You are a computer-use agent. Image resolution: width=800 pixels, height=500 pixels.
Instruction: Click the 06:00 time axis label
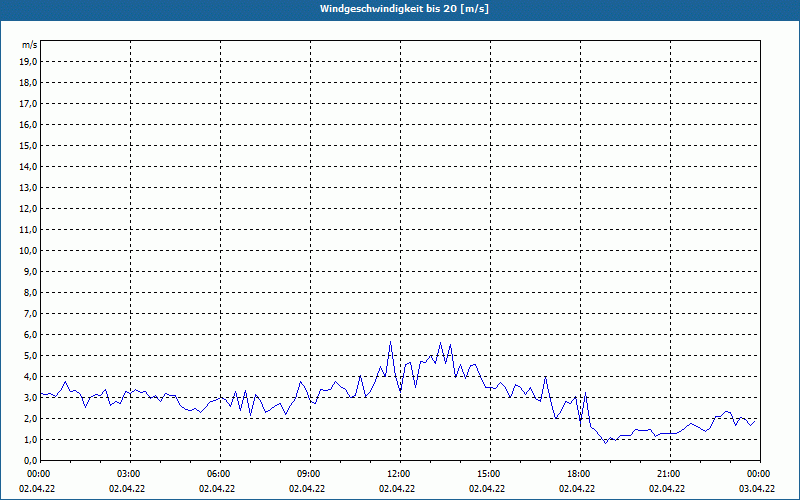[220, 474]
